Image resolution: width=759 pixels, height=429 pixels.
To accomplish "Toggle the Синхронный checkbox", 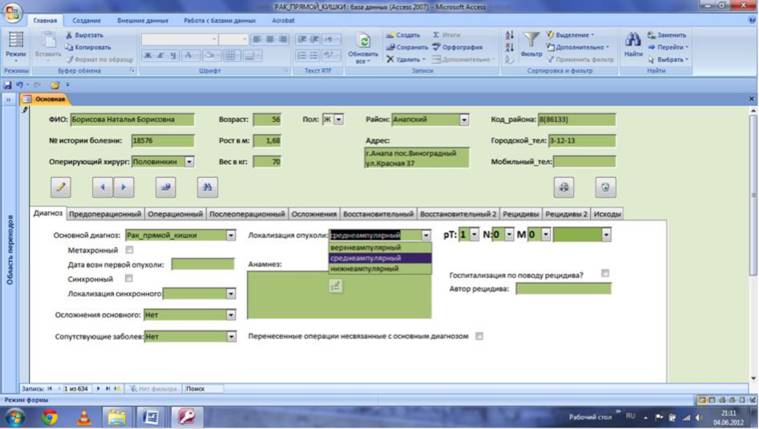I will coord(129,278).
